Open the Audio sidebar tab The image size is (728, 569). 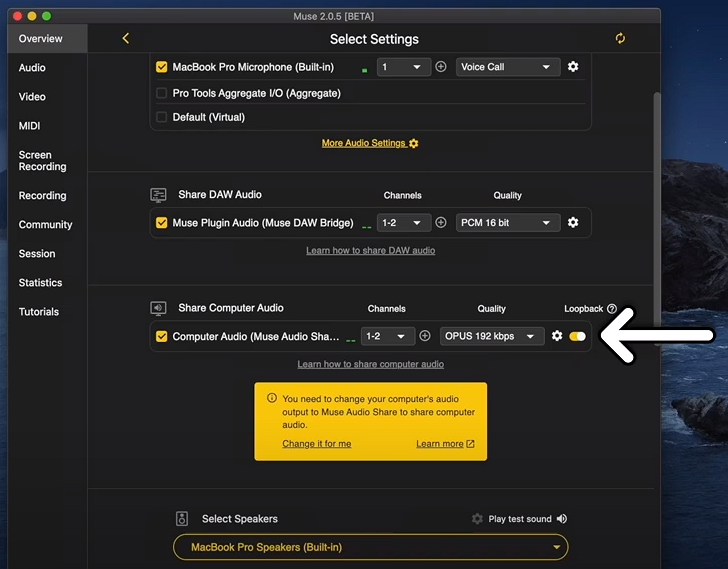tap(32, 68)
